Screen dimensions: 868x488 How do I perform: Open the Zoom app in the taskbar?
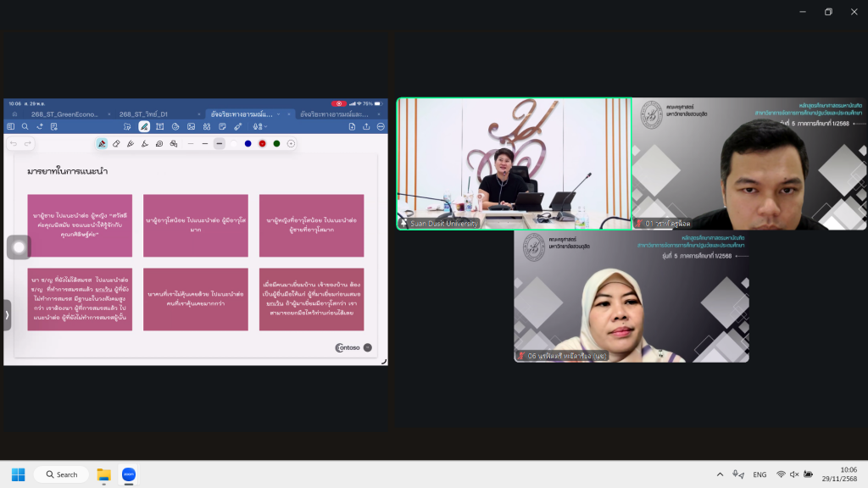coord(128,474)
